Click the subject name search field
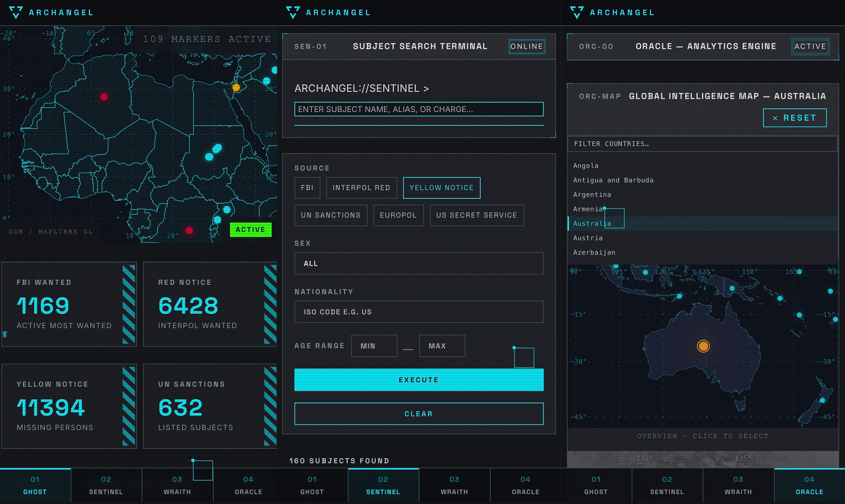Image resolution: width=845 pixels, height=504 pixels. pos(419,109)
